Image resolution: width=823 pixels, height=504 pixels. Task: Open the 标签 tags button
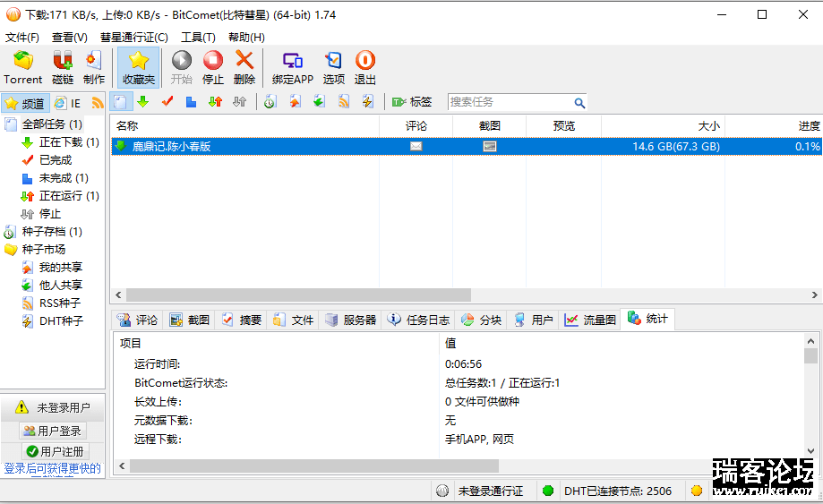412,102
